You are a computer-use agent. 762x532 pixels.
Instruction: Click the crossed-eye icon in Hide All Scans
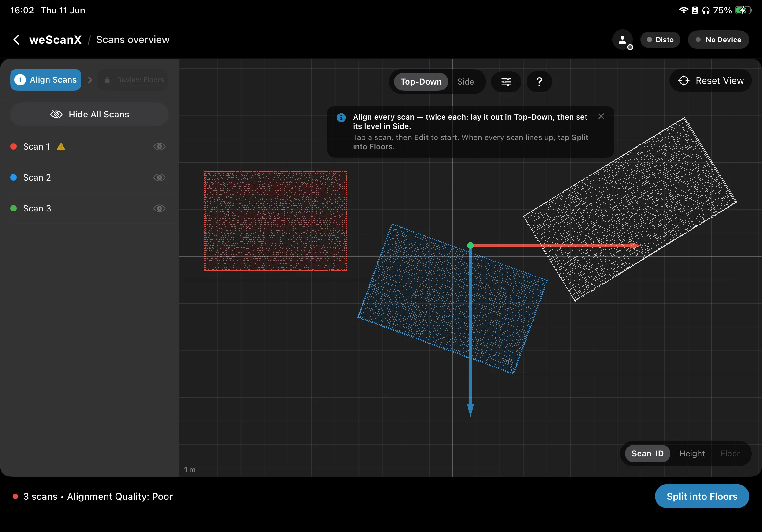pyautogui.click(x=56, y=115)
